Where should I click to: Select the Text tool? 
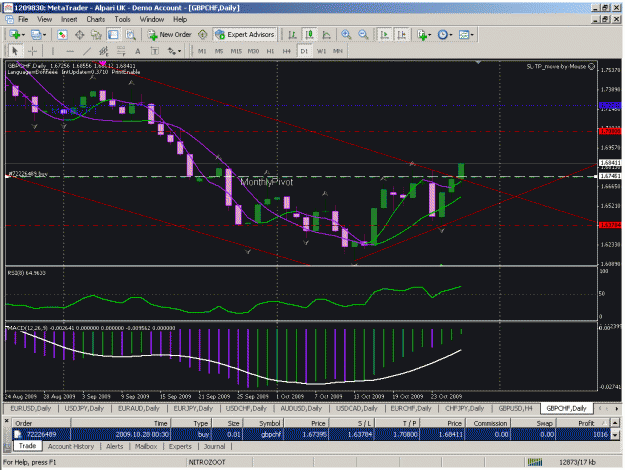click(138, 51)
